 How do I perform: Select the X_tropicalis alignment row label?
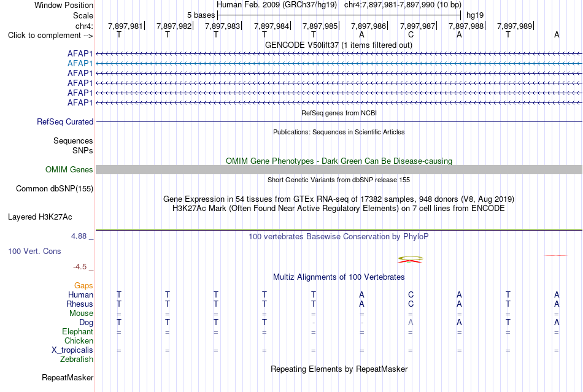(72, 350)
